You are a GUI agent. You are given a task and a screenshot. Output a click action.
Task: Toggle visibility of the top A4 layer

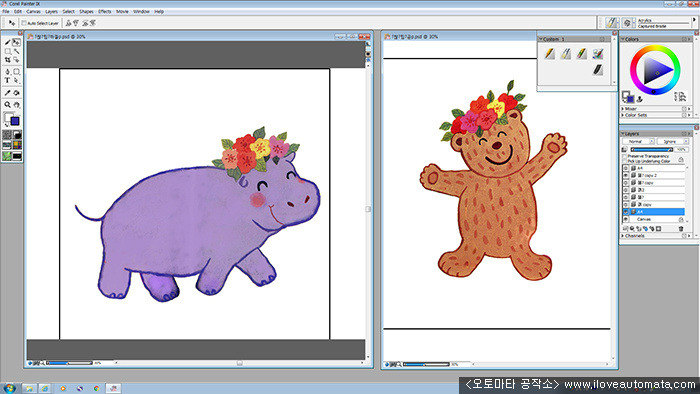625,168
